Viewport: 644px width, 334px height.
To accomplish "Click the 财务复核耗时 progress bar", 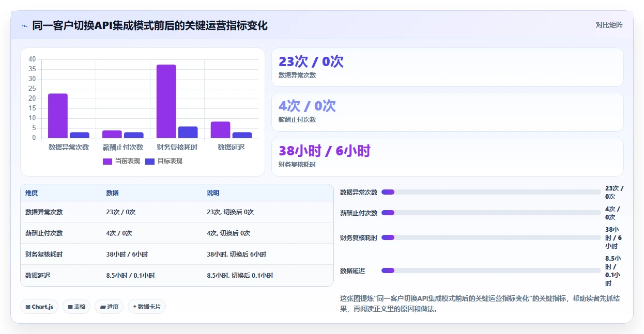I will point(491,237).
